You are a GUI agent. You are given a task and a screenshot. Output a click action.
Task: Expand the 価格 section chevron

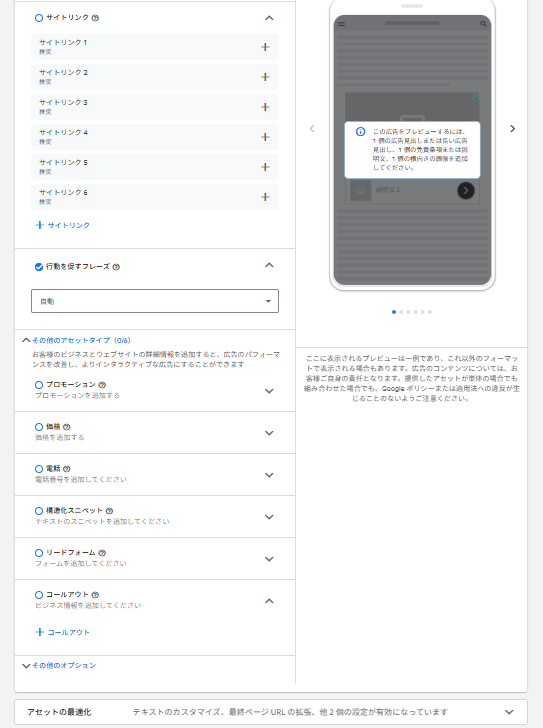coord(269,433)
